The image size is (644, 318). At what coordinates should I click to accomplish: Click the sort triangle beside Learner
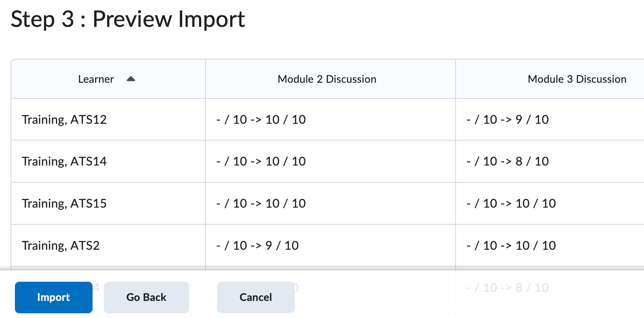tap(131, 79)
